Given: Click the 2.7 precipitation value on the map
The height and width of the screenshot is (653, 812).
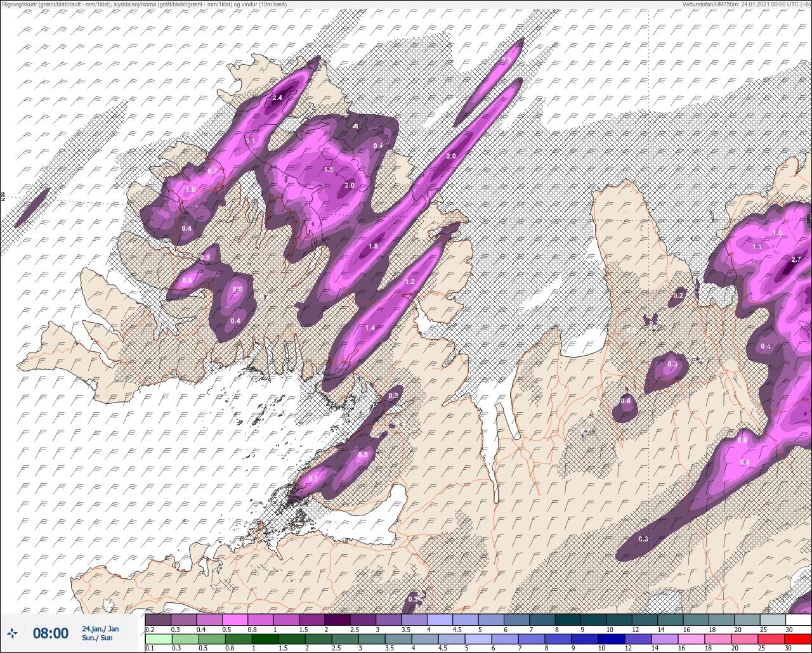Looking at the screenshot, I should click(x=797, y=260).
